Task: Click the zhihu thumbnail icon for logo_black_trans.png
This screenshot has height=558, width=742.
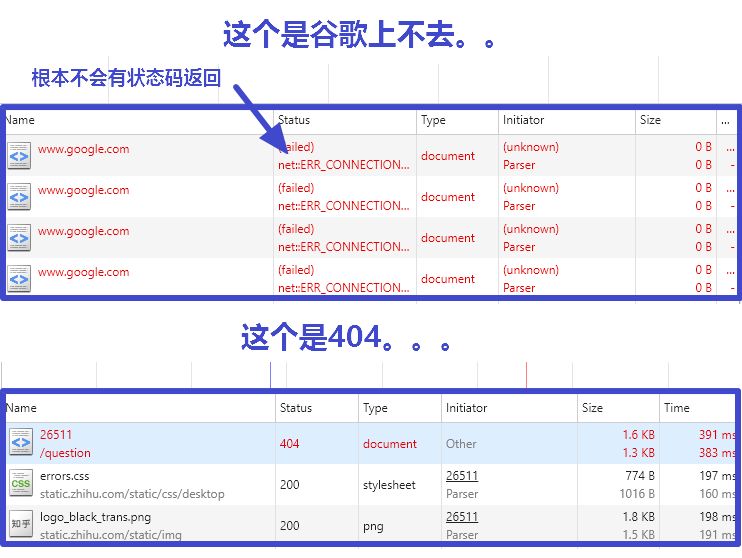Action: point(21,524)
